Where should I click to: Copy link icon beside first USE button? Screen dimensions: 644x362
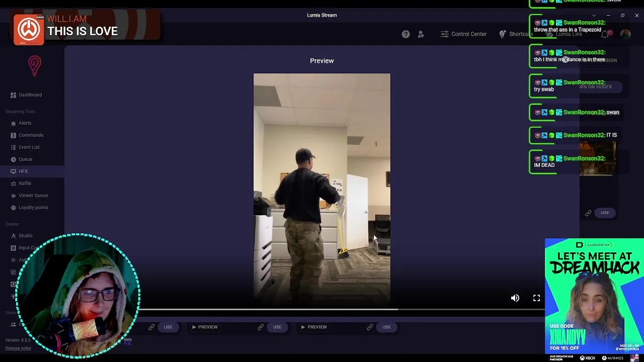(151, 327)
